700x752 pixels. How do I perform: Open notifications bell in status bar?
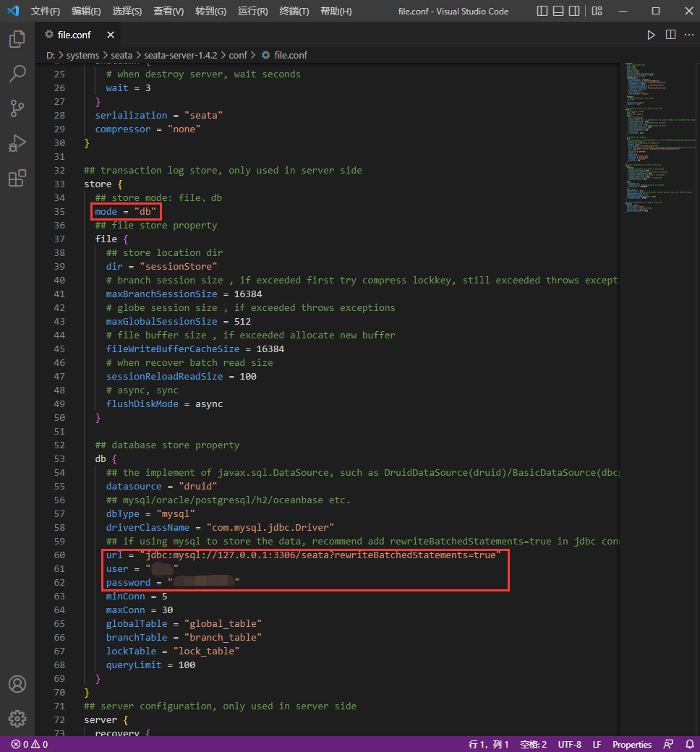(x=689, y=744)
